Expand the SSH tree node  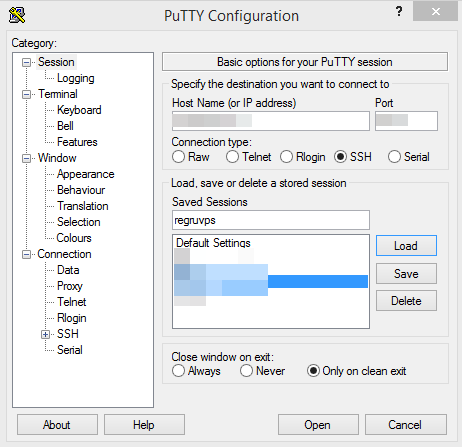point(45,334)
